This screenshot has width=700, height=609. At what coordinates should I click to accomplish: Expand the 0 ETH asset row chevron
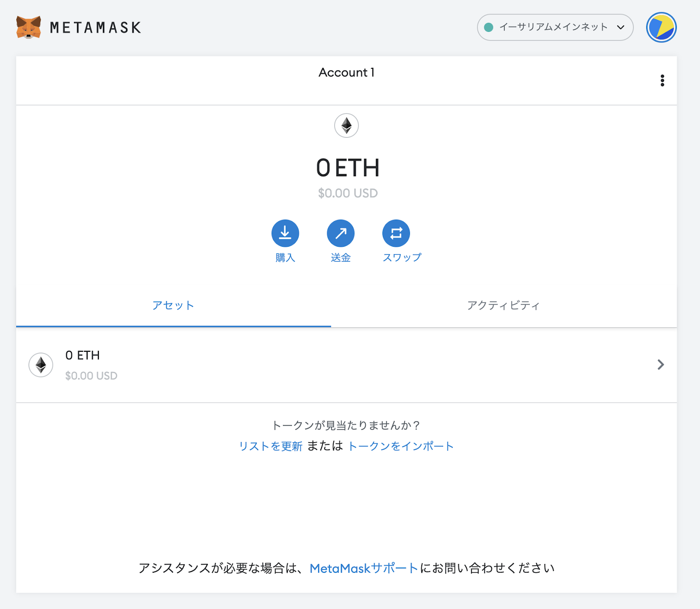coord(661,364)
